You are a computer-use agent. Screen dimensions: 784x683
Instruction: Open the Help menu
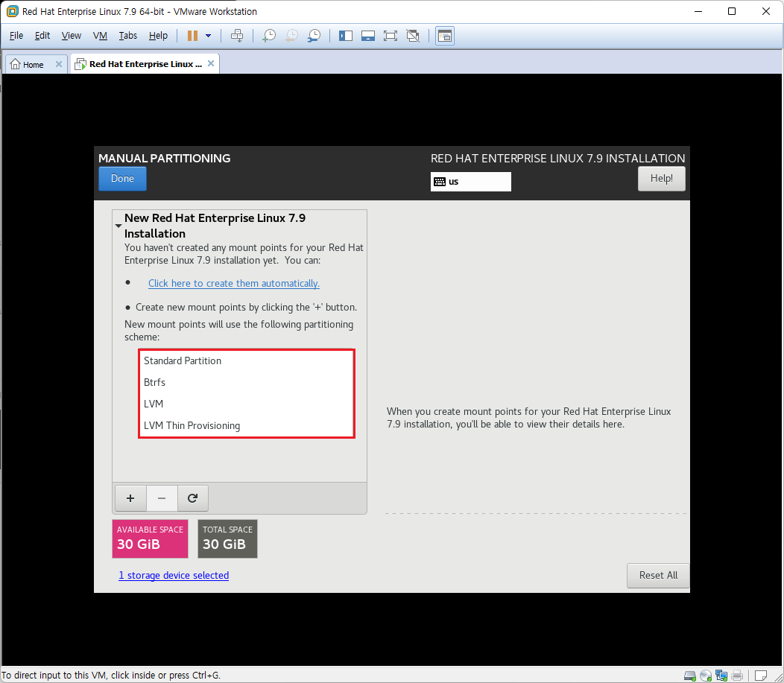pyautogui.click(x=158, y=36)
